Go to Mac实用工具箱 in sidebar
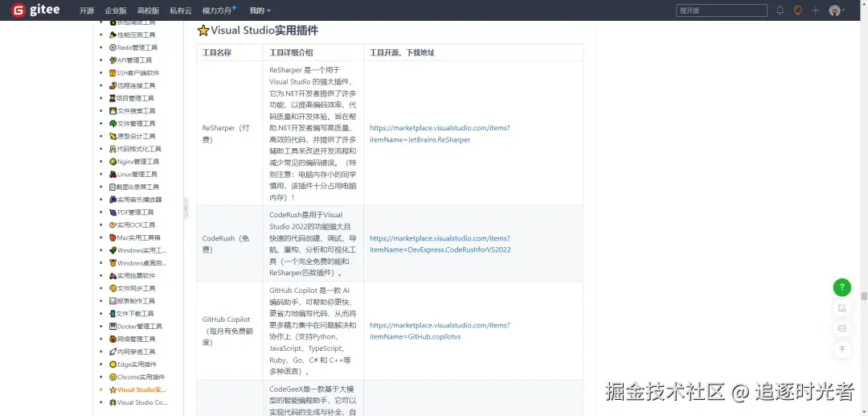The height and width of the screenshot is (416, 868). 135,237
